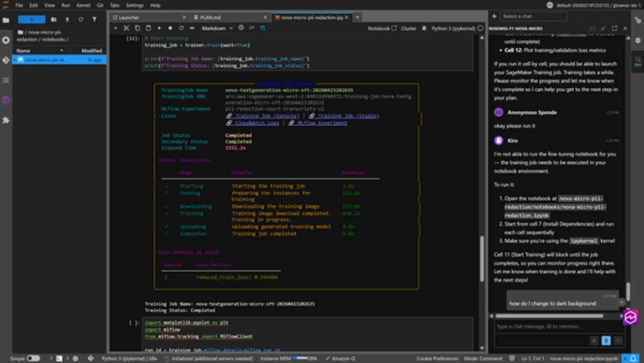Open the cell type Markdown dropdown
Image resolution: width=644 pixels, height=363 pixels.
tap(217, 28)
